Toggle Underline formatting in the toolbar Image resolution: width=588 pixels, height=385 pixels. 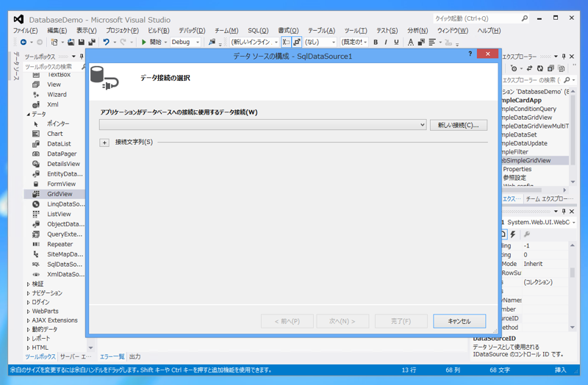[x=396, y=42]
